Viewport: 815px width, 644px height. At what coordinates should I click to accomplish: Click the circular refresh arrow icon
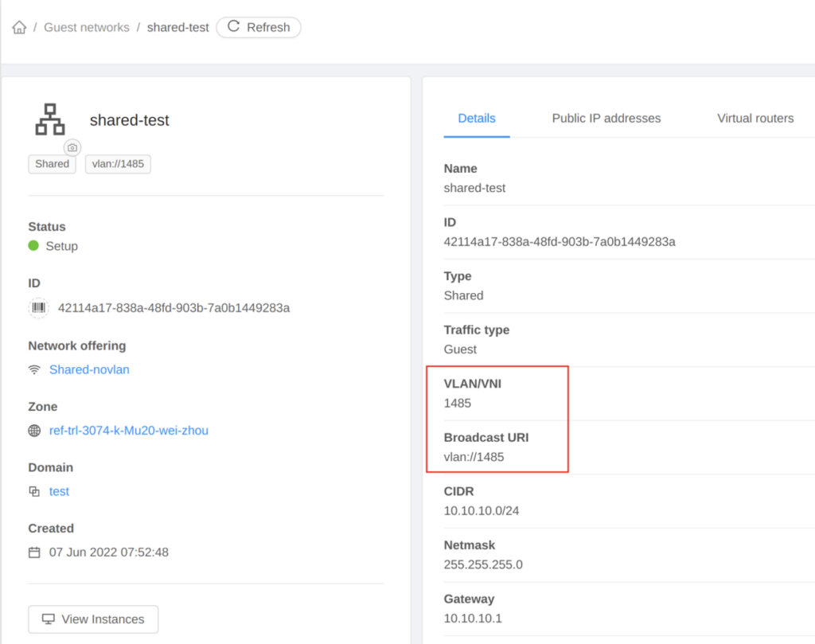pyautogui.click(x=232, y=26)
